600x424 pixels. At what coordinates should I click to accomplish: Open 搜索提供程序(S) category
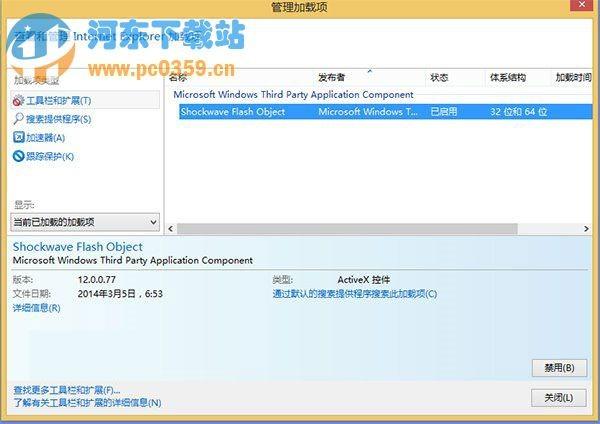[x=59, y=119]
